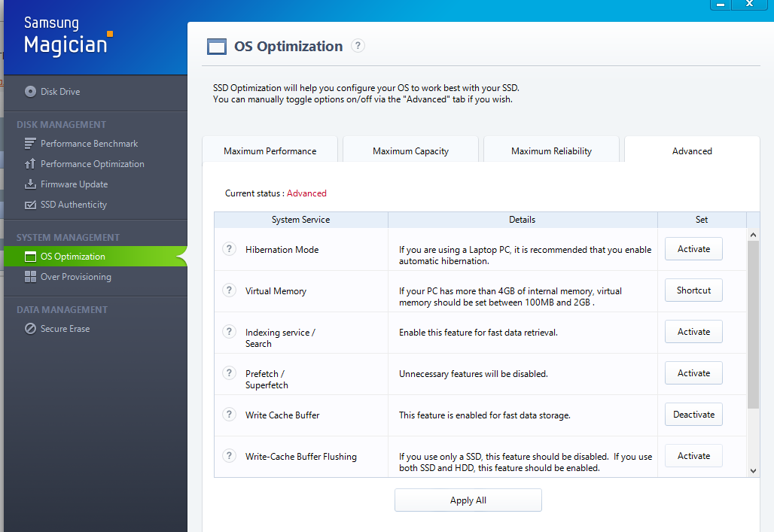This screenshot has height=532, width=774.
Task: Click the Set column header
Action: pos(702,220)
